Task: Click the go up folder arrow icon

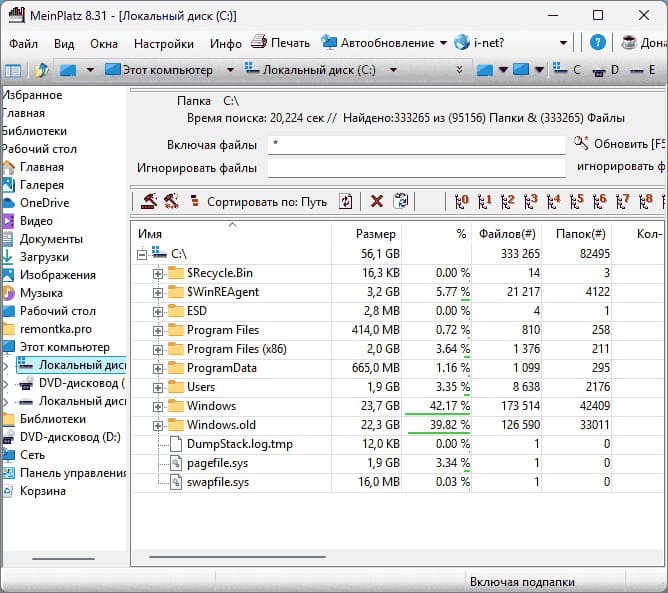Action: point(41,70)
